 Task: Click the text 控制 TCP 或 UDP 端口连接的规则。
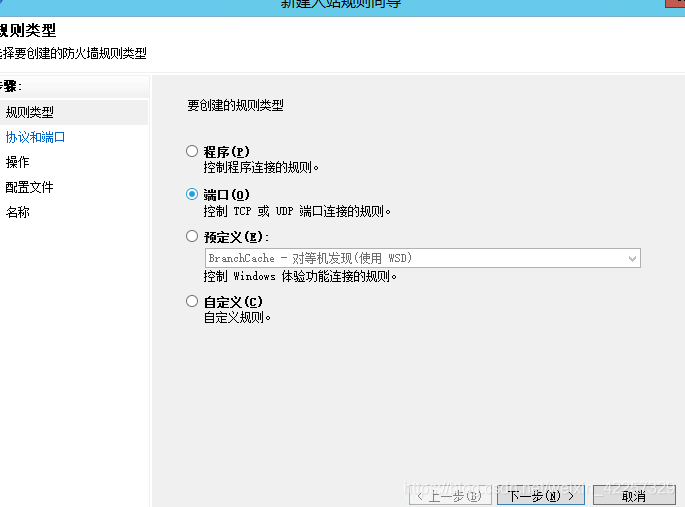(x=297, y=211)
